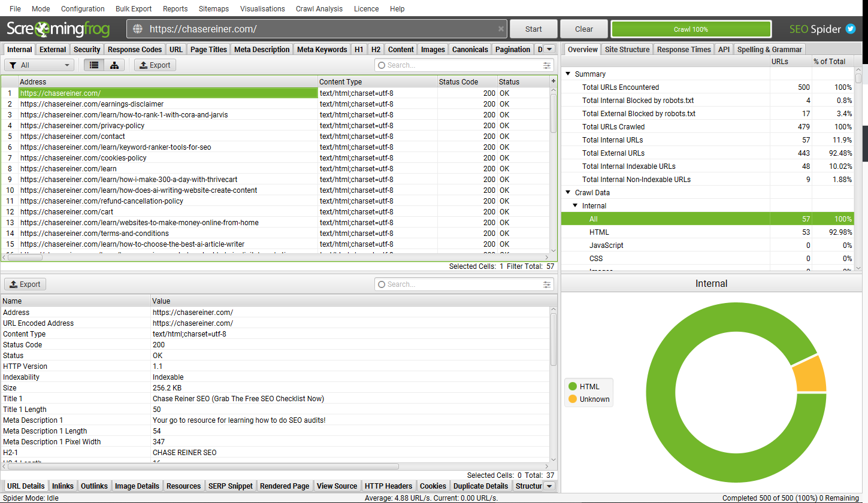Sort by the Content Type column header
The width and height of the screenshot is (868, 503).
coord(377,81)
